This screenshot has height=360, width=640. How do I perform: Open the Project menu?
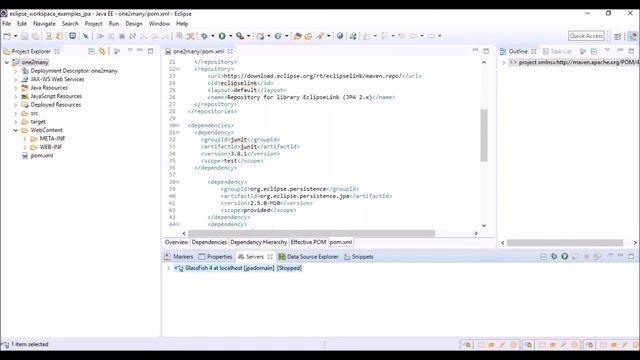coord(93,24)
